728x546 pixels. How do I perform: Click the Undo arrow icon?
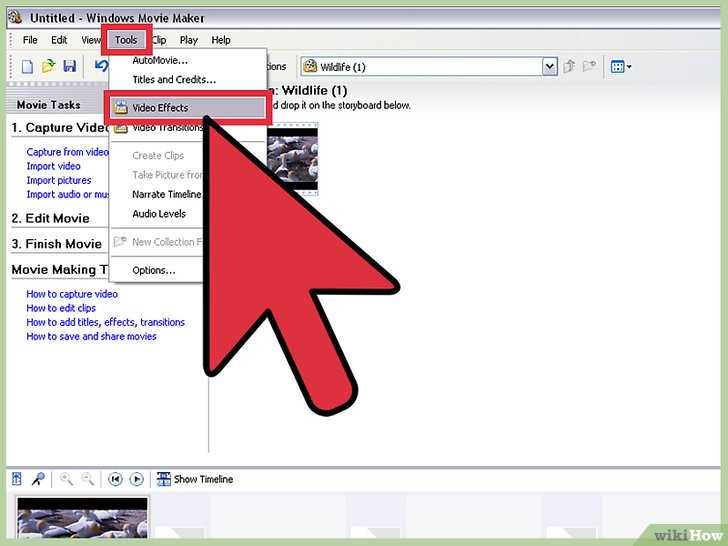[101, 66]
